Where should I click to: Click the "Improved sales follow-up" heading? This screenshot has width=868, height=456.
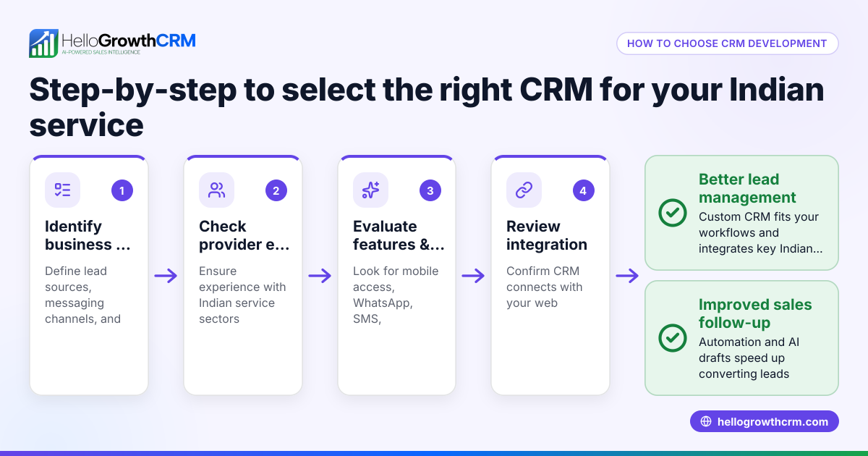(755, 313)
